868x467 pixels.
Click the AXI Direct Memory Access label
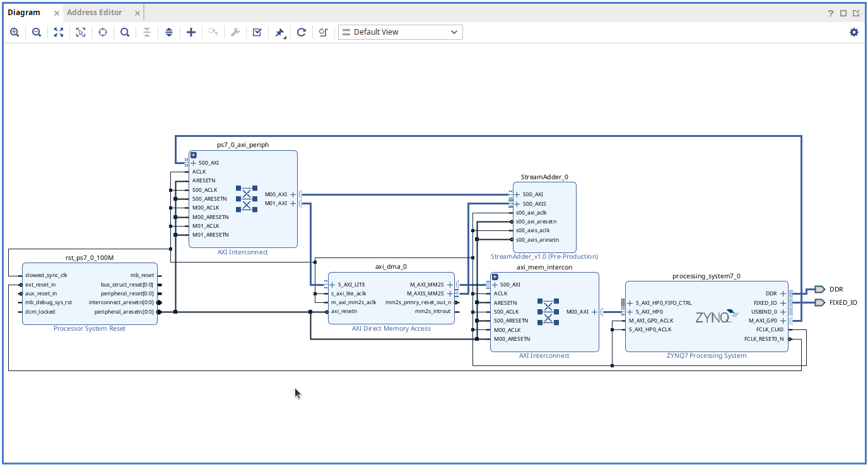tap(391, 329)
